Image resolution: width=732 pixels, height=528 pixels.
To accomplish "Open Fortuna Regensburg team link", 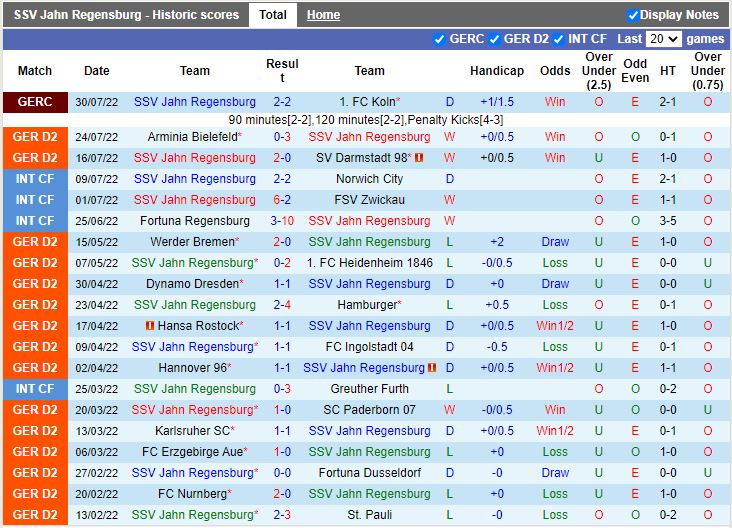I will (195, 221).
